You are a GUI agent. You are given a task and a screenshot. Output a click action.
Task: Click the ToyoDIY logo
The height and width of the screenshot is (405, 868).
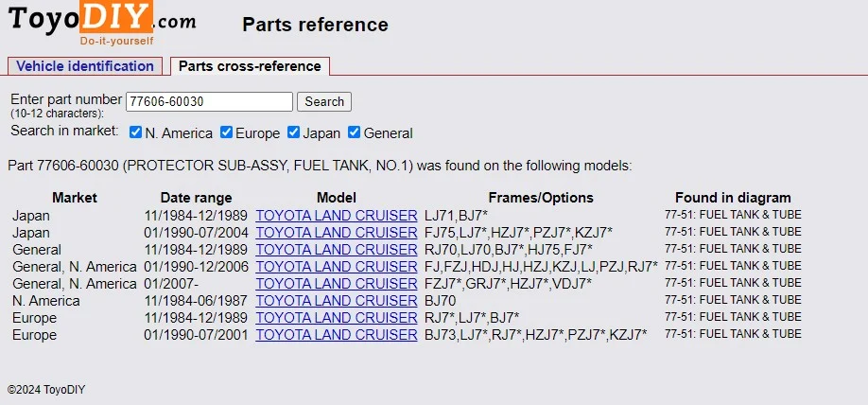click(x=102, y=24)
